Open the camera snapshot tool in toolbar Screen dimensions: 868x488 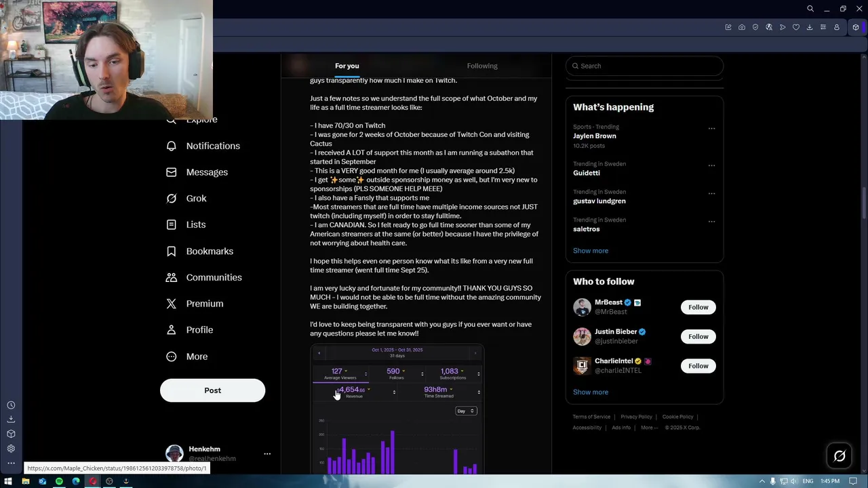742,27
